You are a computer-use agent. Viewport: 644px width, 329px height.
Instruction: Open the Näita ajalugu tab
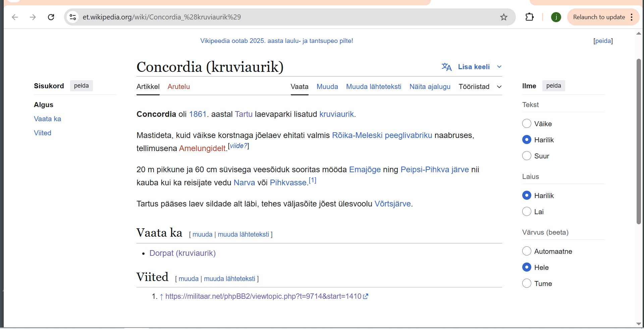click(430, 87)
